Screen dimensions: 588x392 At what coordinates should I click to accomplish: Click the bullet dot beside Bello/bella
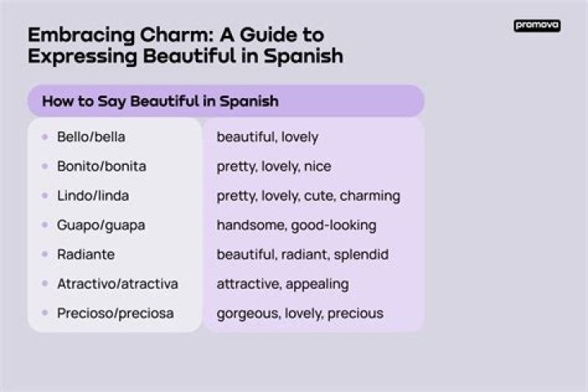(x=44, y=137)
